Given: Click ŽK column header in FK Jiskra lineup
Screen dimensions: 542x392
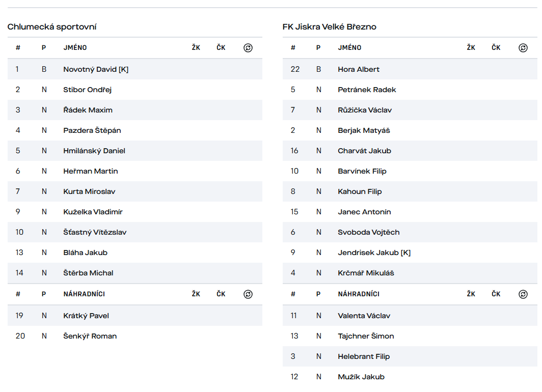Looking at the screenshot, I should click(x=471, y=48).
